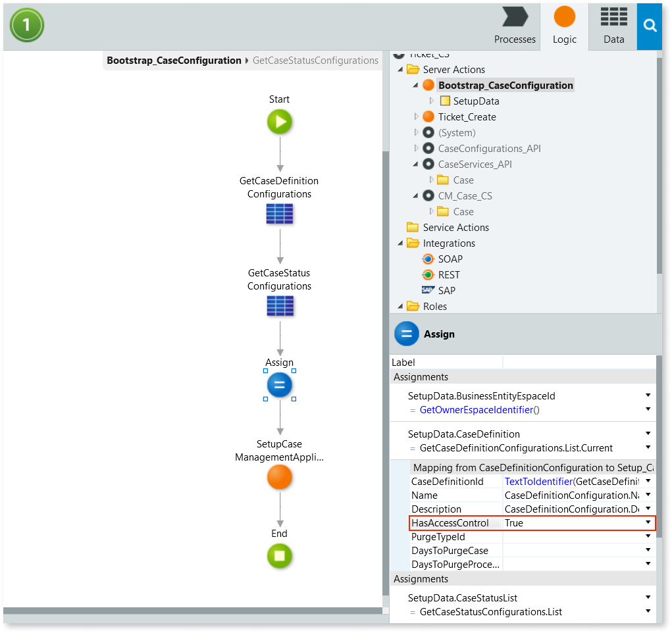672x633 pixels.
Task: Click the SetupData yellow variable icon
Action: 446,101
